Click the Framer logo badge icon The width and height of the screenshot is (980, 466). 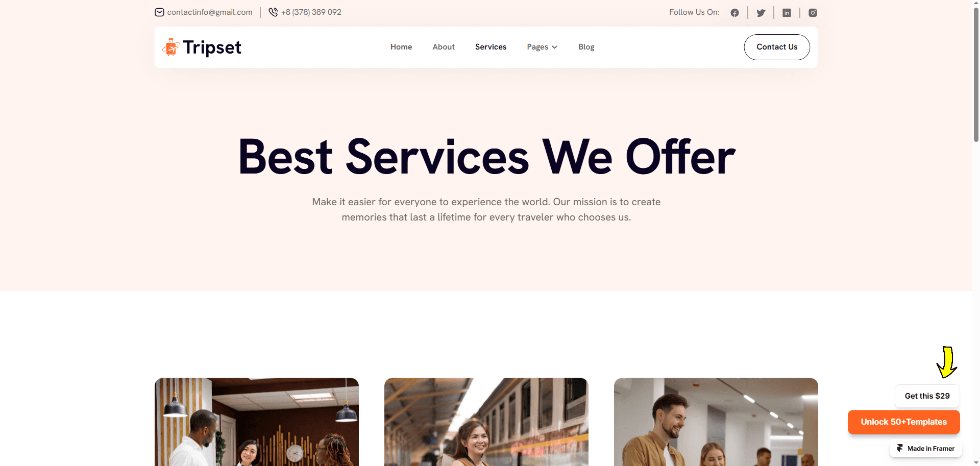pyautogui.click(x=900, y=448)
